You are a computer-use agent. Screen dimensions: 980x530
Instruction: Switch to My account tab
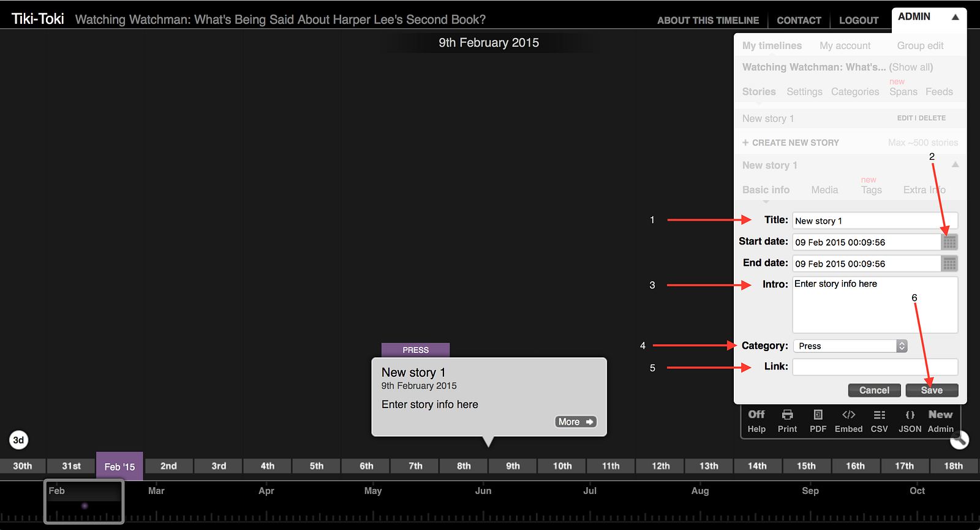point(845,45)
